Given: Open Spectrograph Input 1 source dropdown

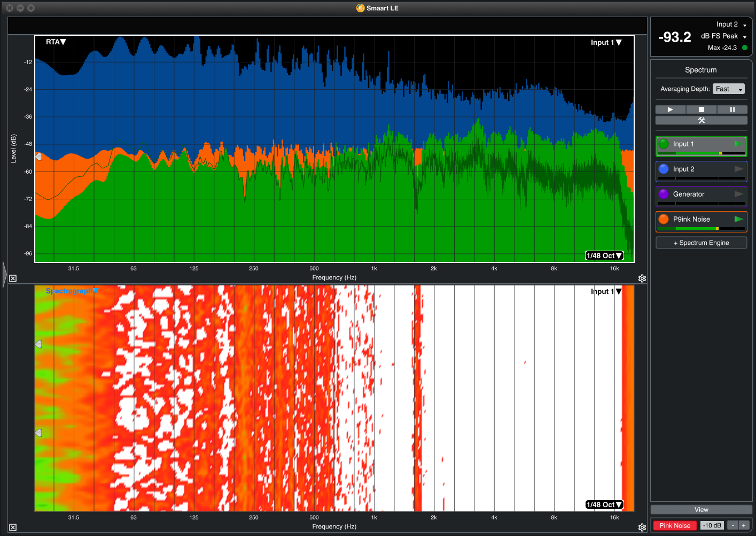Looking at the screenshot, I should click(606, 291).
